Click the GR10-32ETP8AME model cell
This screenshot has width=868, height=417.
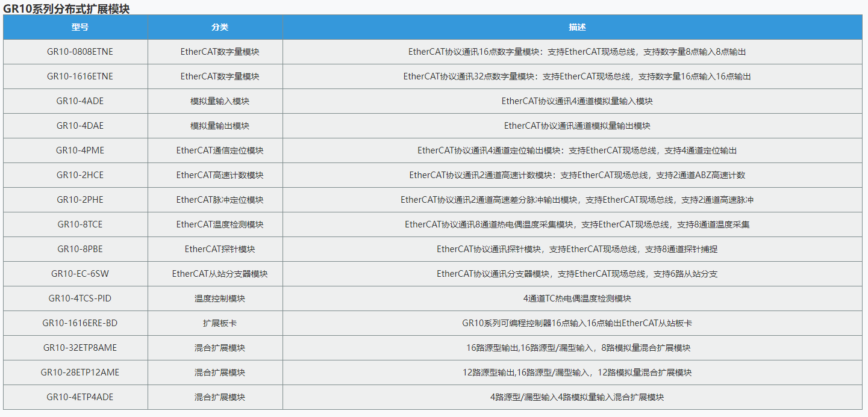[x=80, y=348]
